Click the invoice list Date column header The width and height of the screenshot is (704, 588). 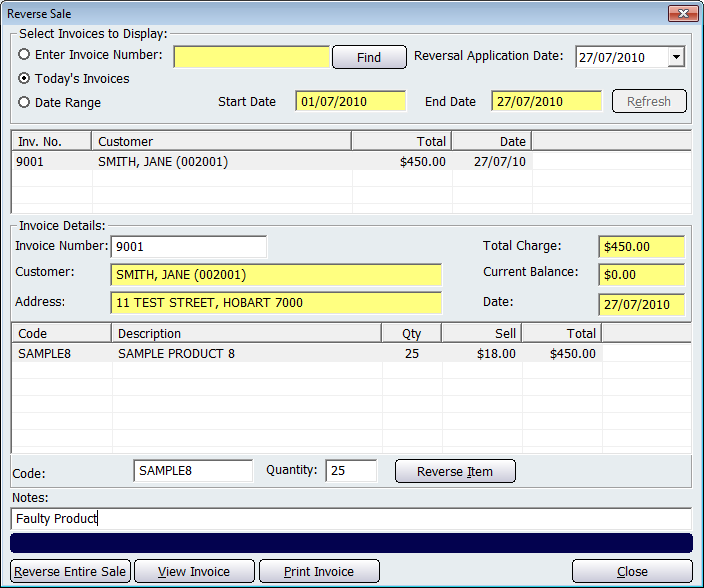point(492,141)
